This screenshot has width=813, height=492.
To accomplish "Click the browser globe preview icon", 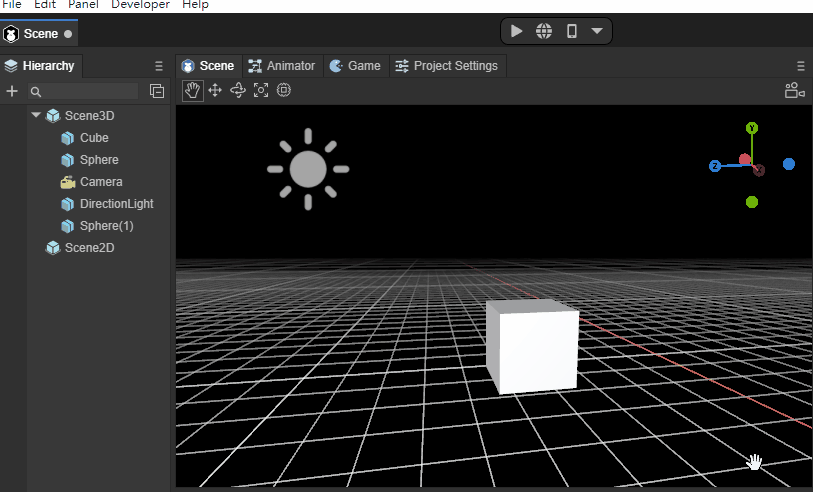I will 544,31.
